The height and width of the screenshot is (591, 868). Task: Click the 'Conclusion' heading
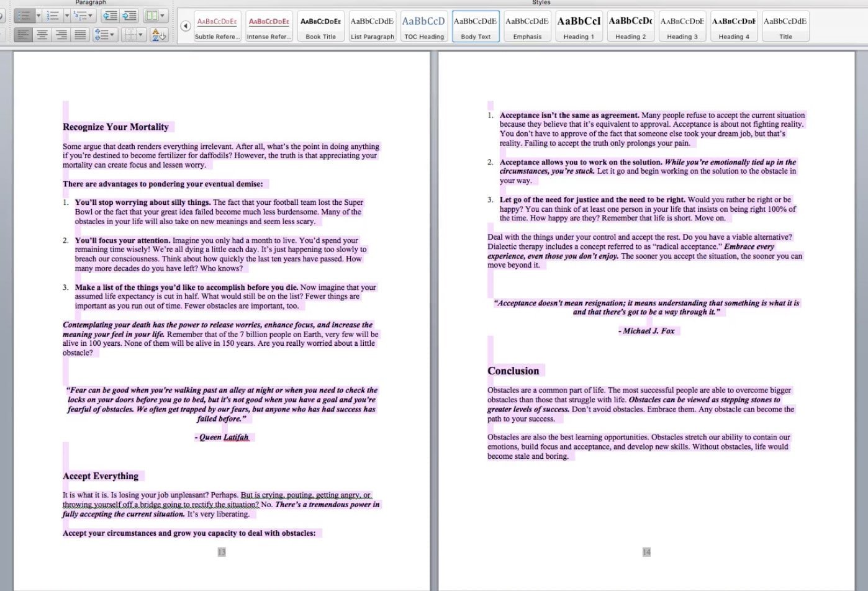(x=513, y=371)
